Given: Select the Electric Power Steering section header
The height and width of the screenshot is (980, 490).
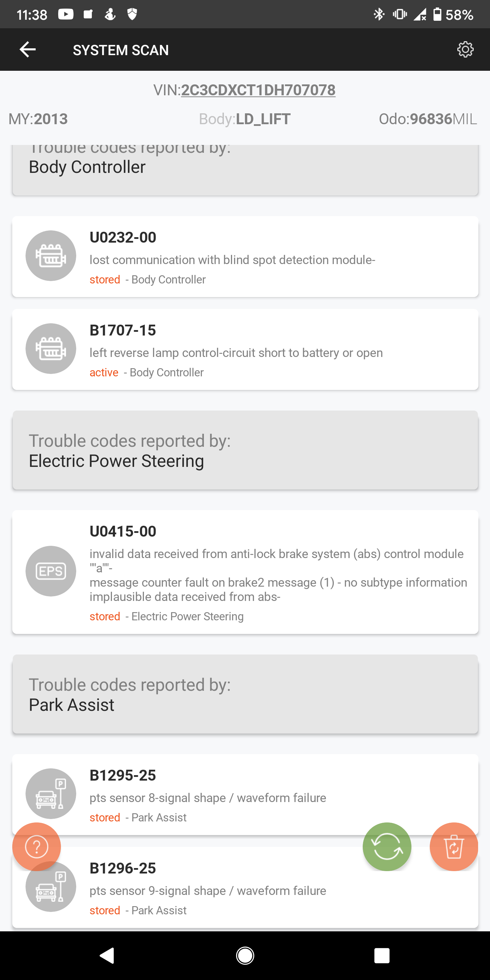Looking at the screenshot, I should (x=245, y=451).
